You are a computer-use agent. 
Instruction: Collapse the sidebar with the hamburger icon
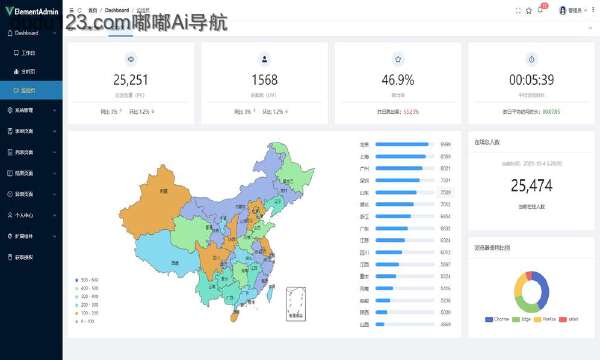click(71, 10)
